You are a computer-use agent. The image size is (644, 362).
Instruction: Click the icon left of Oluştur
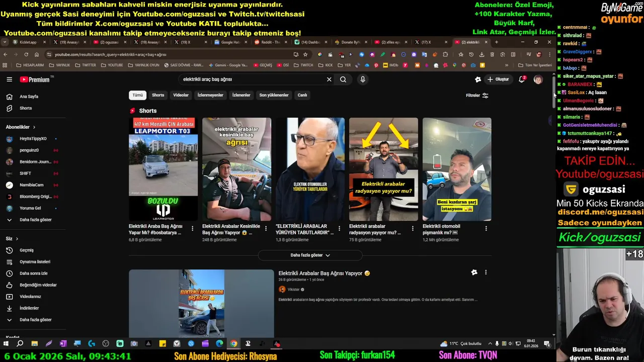pos(478,79)
